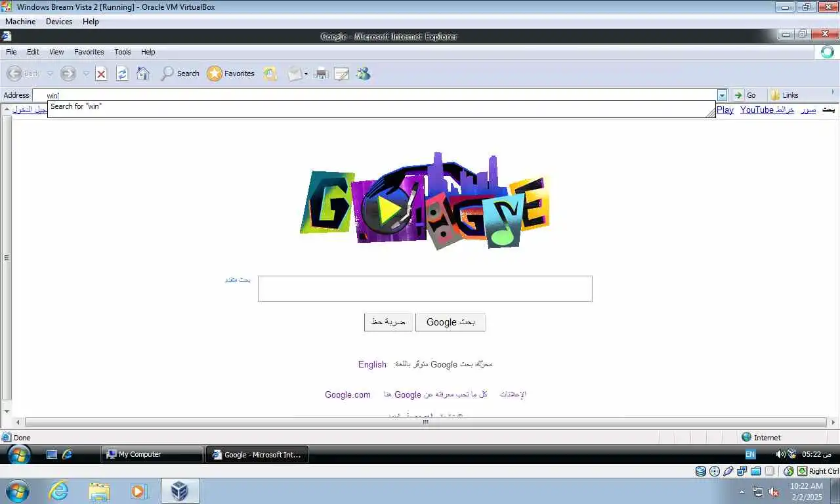Viewport: 840px width, 504px height.
Task: Click guest Show Desktop quick launch icon
Action: (52, 454)
